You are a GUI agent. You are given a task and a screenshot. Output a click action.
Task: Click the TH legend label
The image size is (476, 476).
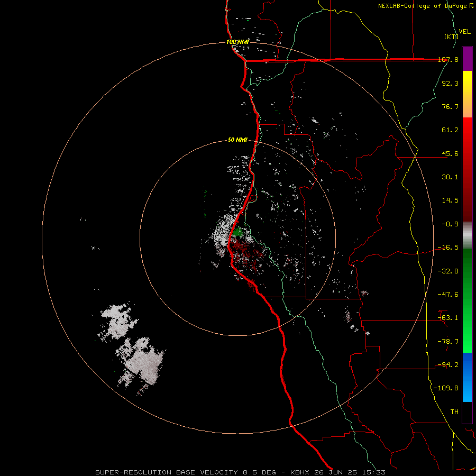[x=454, y=412]
